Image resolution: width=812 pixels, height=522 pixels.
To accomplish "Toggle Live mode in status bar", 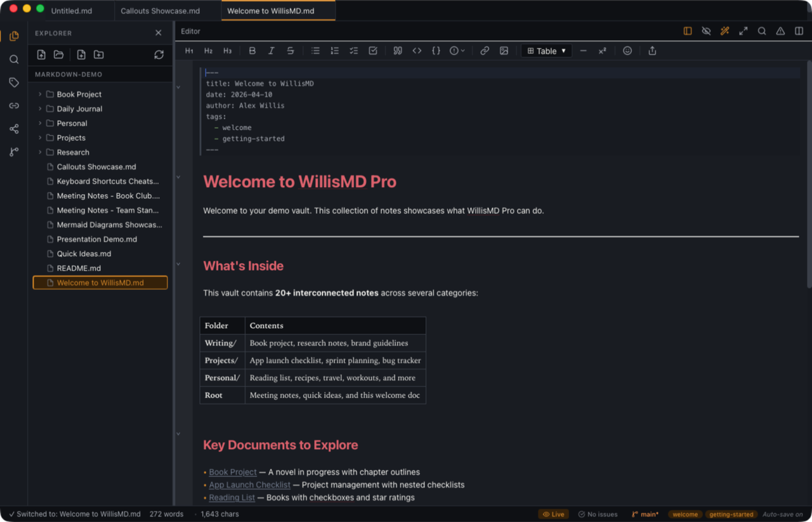I will (x=553, y=514).
